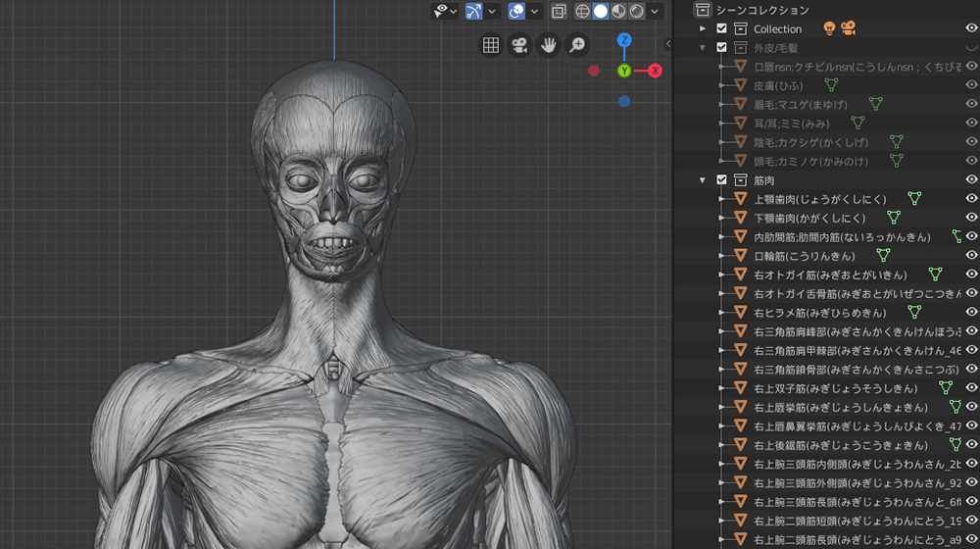Switch to rendered viewport shading
Viewport: 980px width, 549px height.
[x=637, y=11]
